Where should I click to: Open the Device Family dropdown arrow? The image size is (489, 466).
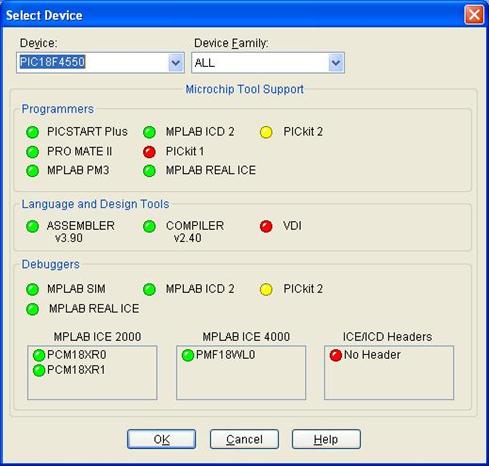coord(336,63)
